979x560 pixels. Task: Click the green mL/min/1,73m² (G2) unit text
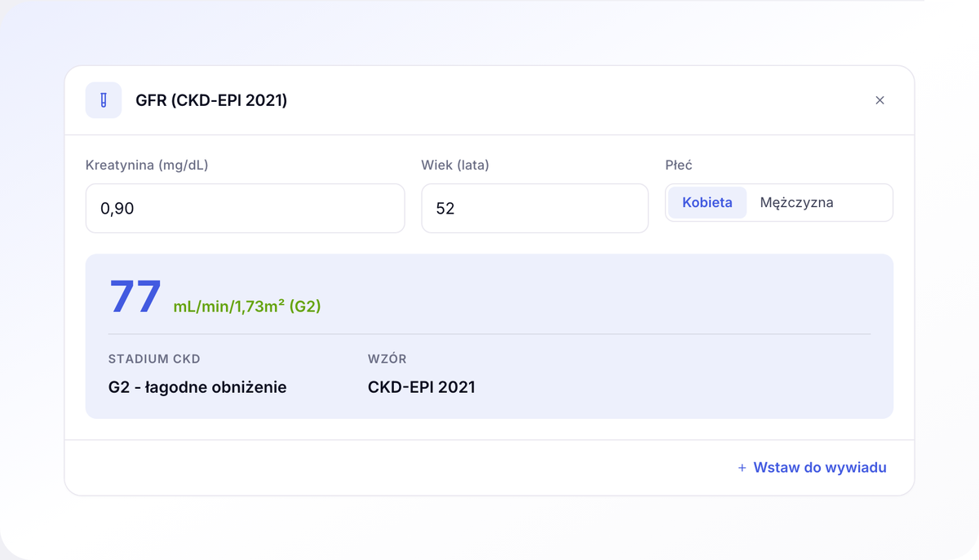247,306
